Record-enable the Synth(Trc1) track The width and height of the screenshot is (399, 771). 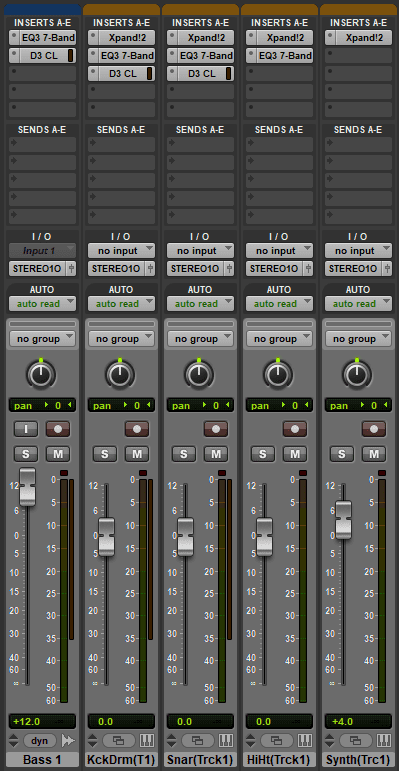374,429
